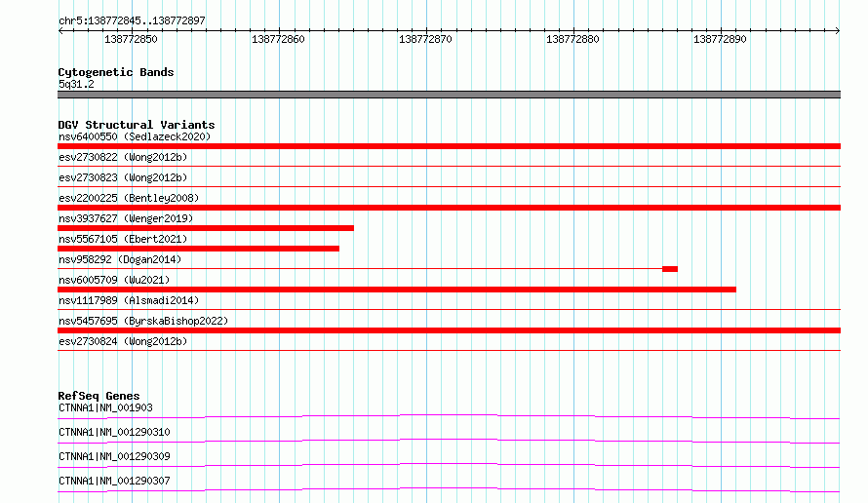Select the Cytogenetic Bands track title

[116, 72]
